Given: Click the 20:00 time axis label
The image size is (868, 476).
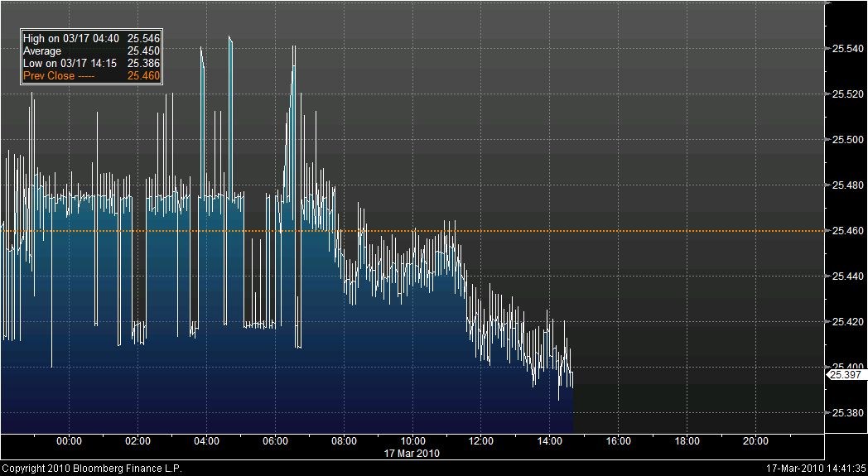Looking at the screenshot, I should [x=755, y=441].
